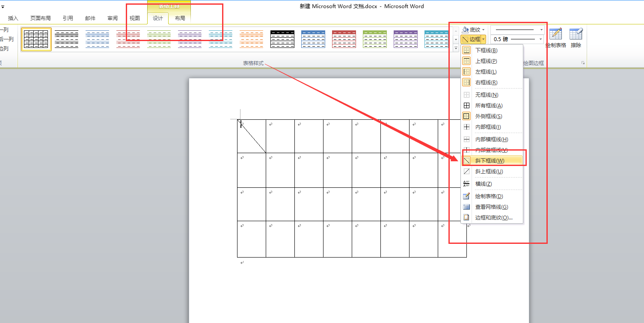Choose 斜下框线(W) diagonal down border

(492, 161)
